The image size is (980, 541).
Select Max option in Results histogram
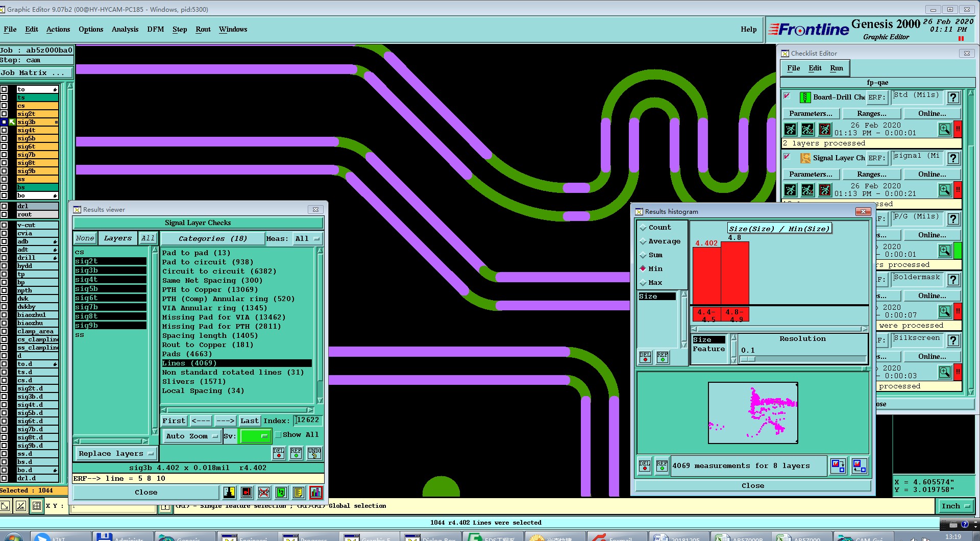(x=651, y=283)
